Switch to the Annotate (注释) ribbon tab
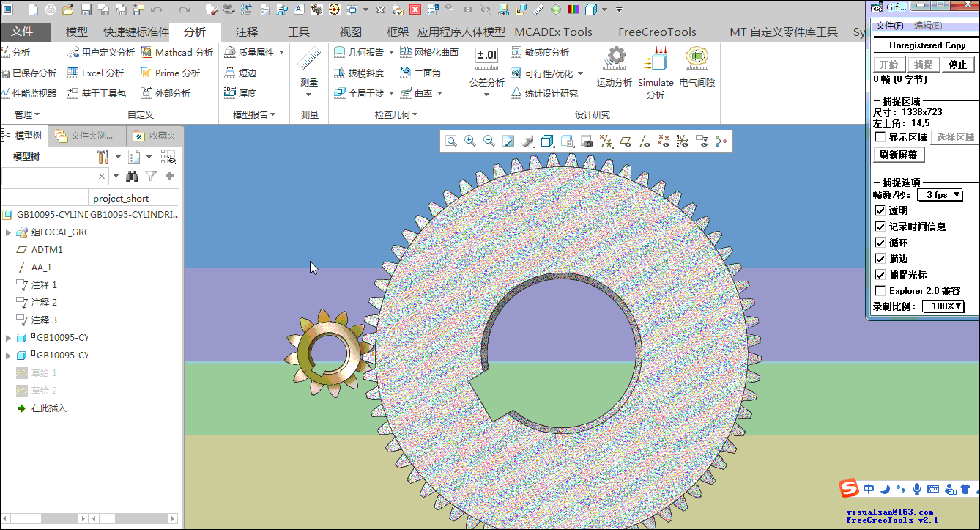Viewport: 980px width, 530px height. tap(247, 32)
